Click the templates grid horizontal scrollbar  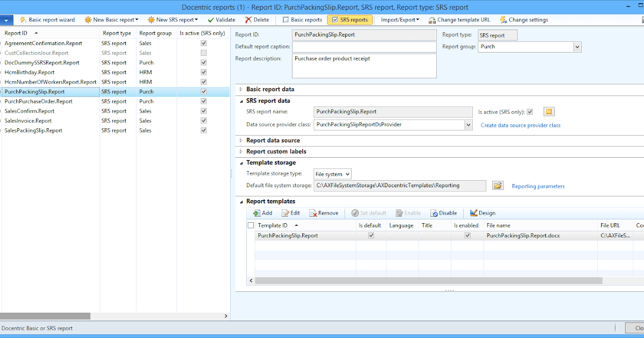(429, 281)
